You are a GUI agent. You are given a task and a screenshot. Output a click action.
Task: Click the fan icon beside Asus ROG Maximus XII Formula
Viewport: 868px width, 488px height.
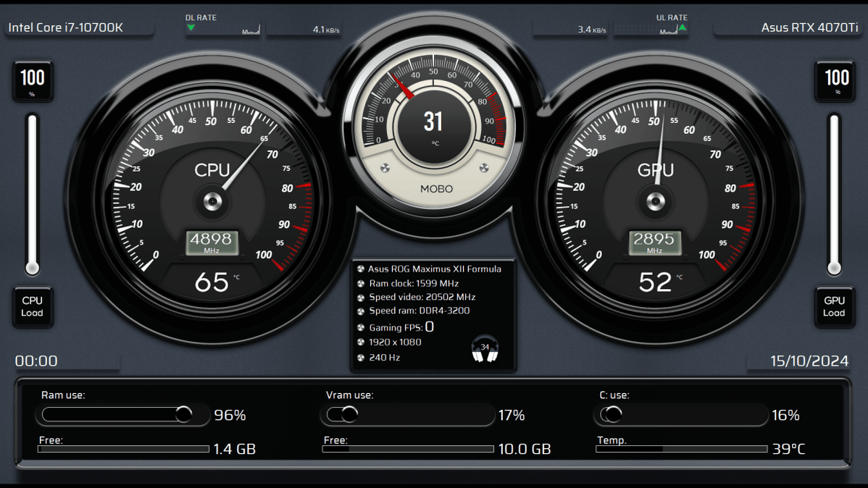coord(359,269)
